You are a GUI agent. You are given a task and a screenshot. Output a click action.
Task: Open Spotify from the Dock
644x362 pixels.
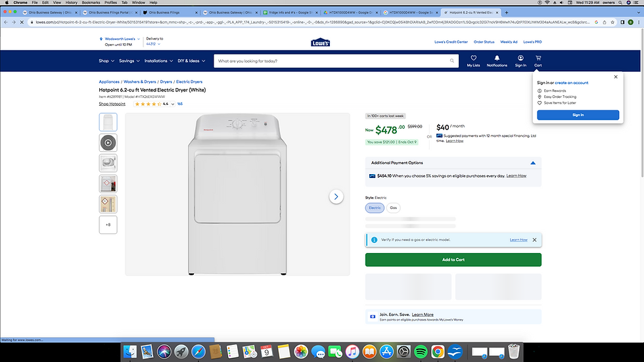[x=421, y=351]
